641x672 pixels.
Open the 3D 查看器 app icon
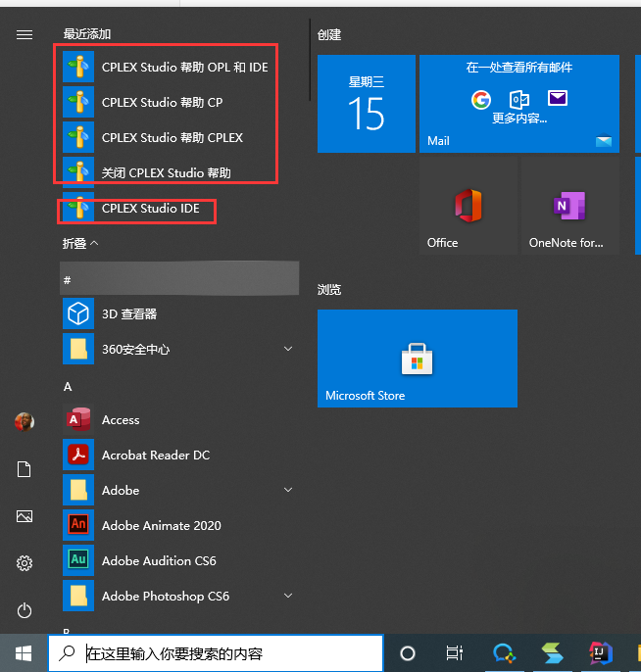[x=78, y=313]
